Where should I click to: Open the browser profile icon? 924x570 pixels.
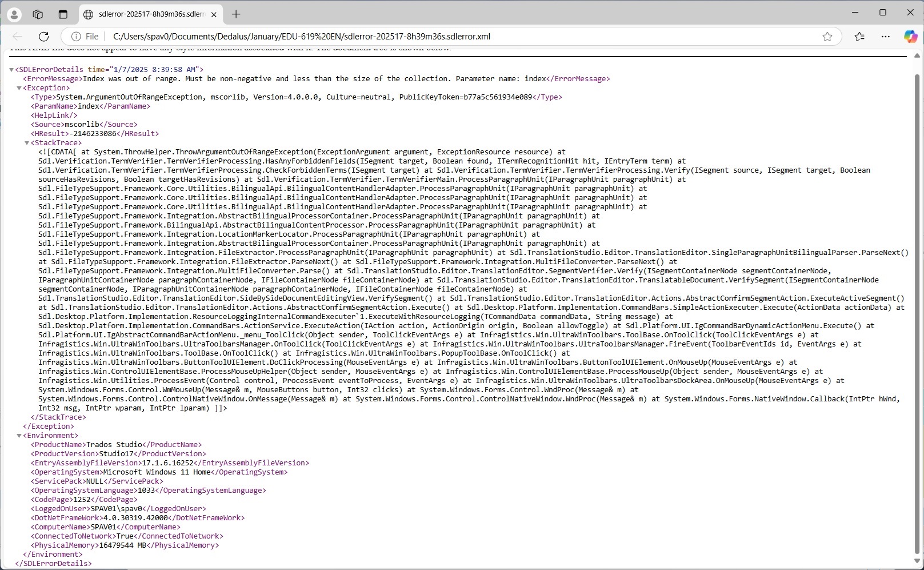click(14, 14)
